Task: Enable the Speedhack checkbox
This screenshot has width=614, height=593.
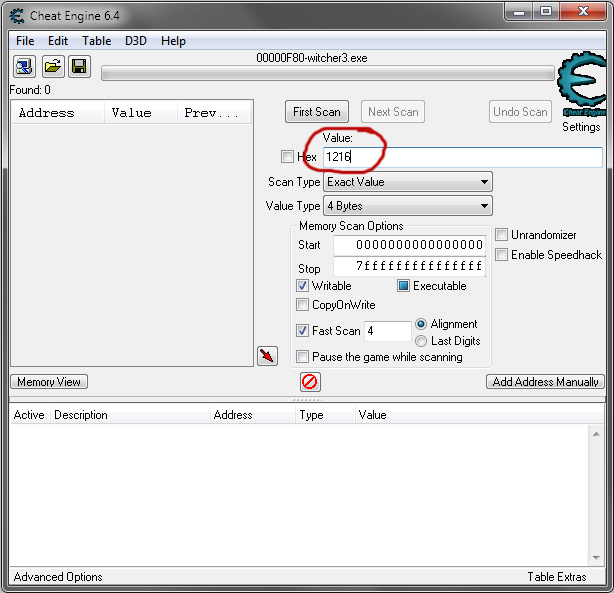Action: [502, 255]
